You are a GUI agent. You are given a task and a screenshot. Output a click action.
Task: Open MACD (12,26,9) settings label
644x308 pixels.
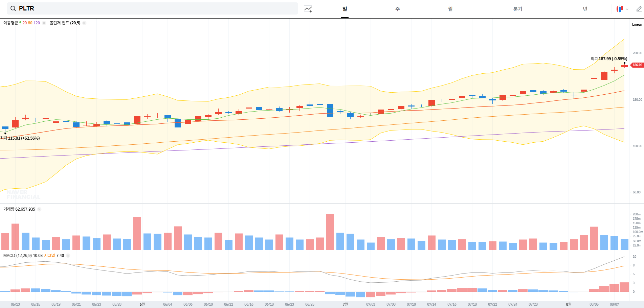point(18,256)
